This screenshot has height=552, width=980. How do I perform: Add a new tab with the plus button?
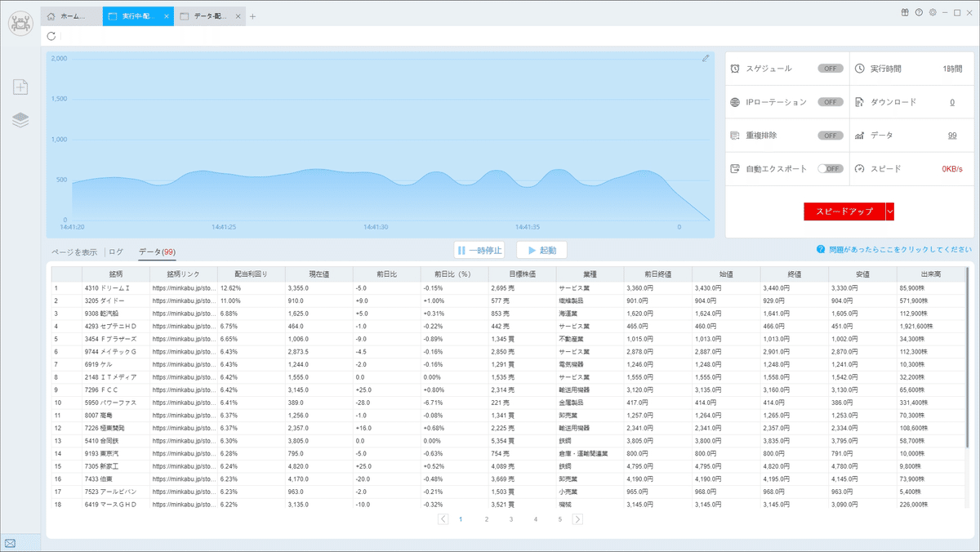252,16
